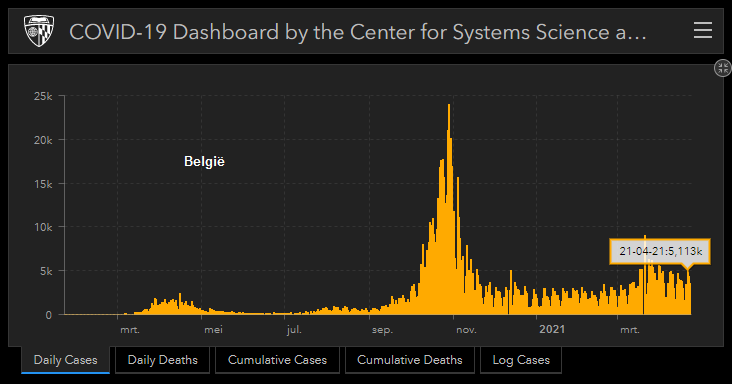This screenshot has height=384, width=732.
Task: Open the Cumulative Deaths tab
Action: pos(409,360)
